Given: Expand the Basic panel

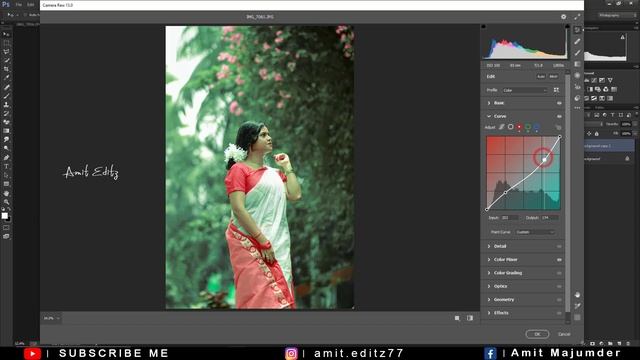Looking at the screenshot, I should tap(489, 103).
